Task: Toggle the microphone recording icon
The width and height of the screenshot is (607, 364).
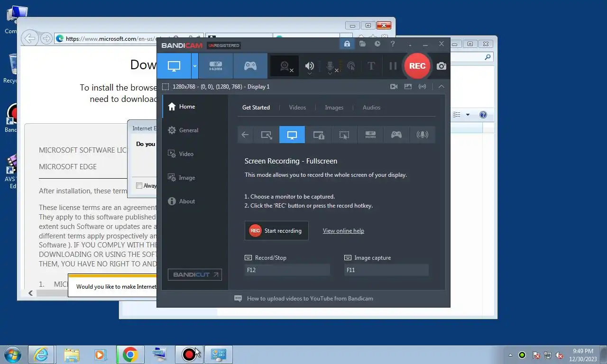Action: [331, 66]
